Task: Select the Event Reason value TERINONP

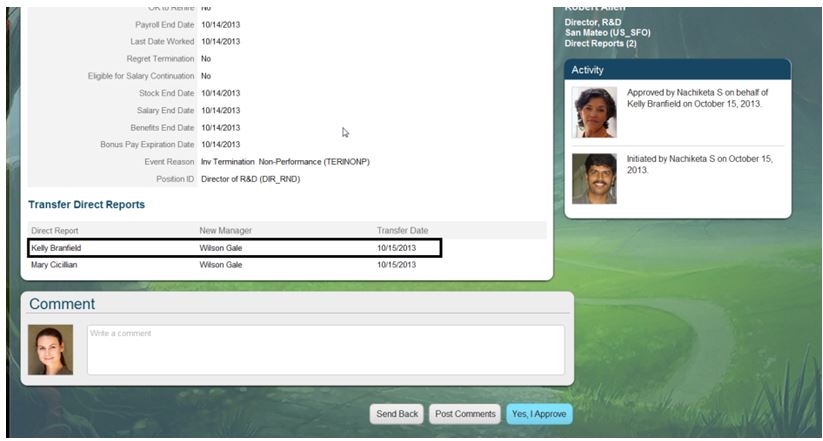Action: tap(286, 162)
